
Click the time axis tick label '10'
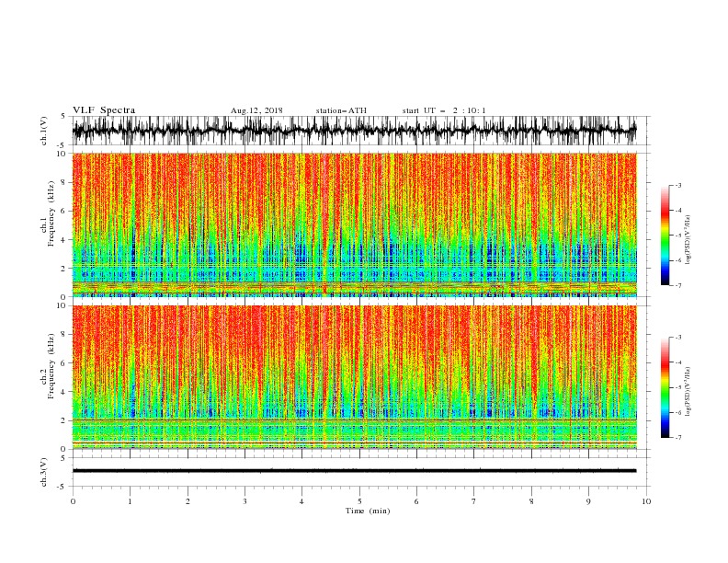point(646,501)
